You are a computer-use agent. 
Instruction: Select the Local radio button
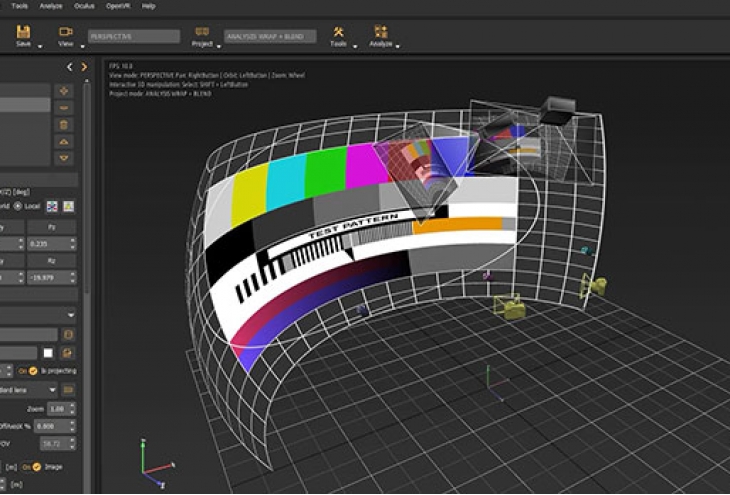coord(18,206)
